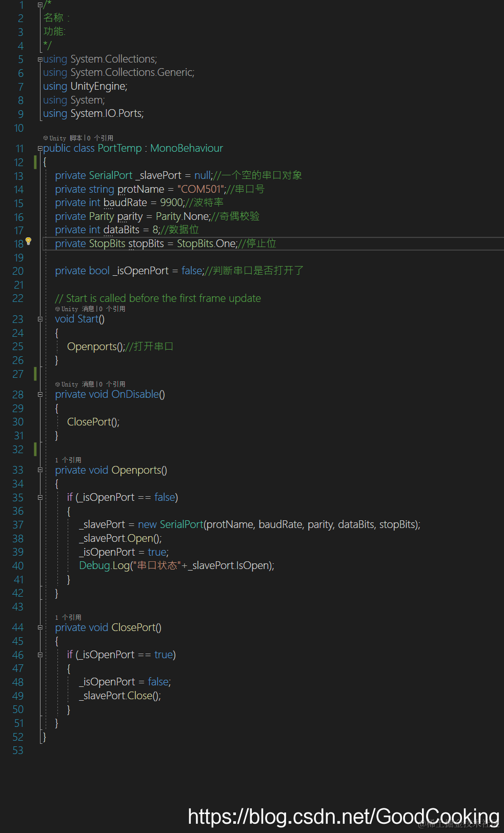The image size is (504, 833).
Task: Click 'new SerialPort' constructor on line 37
Action: (x=171, y=524)
